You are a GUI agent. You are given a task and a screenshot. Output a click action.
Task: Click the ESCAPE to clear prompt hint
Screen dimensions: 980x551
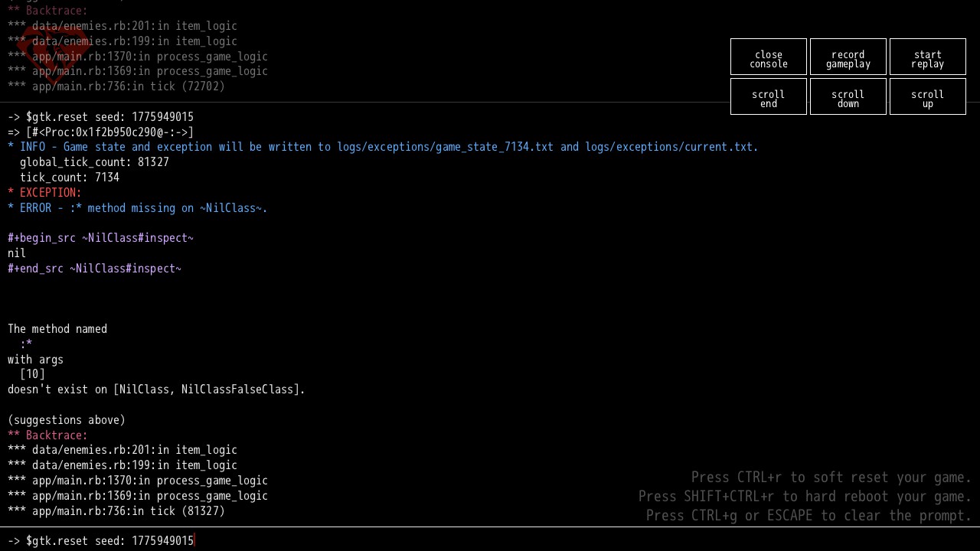[x=808, y=516]
